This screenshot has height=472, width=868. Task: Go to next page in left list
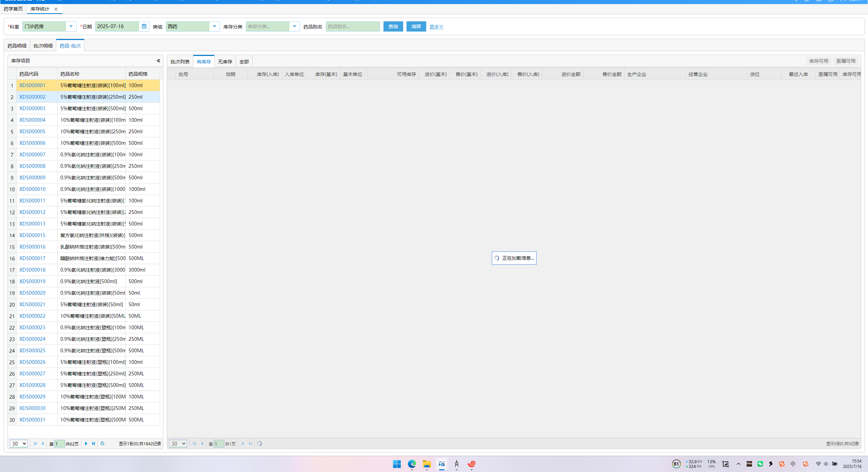pyautogui.click(x=86, y=444)
